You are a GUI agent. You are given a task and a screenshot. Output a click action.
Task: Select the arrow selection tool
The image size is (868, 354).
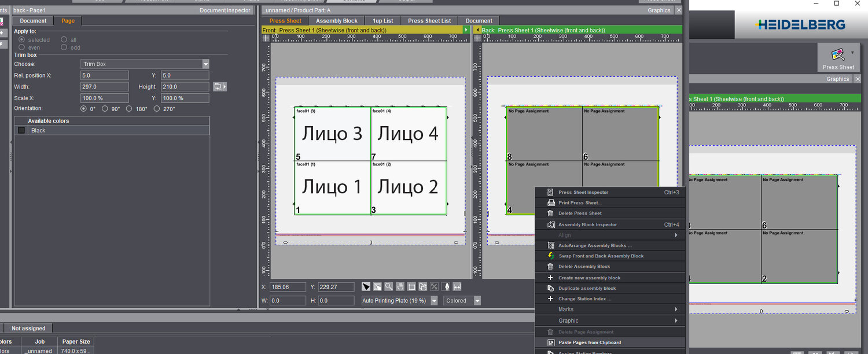pos(366,287)
